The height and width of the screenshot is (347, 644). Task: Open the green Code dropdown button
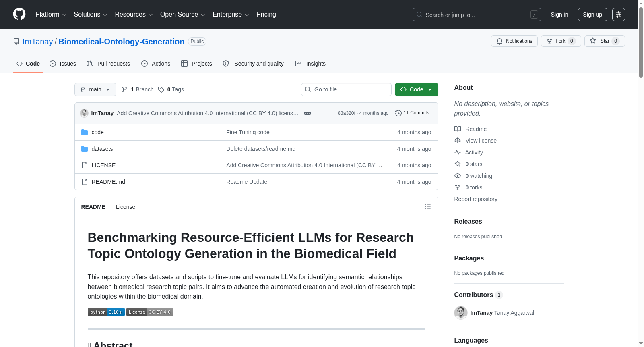417,89
